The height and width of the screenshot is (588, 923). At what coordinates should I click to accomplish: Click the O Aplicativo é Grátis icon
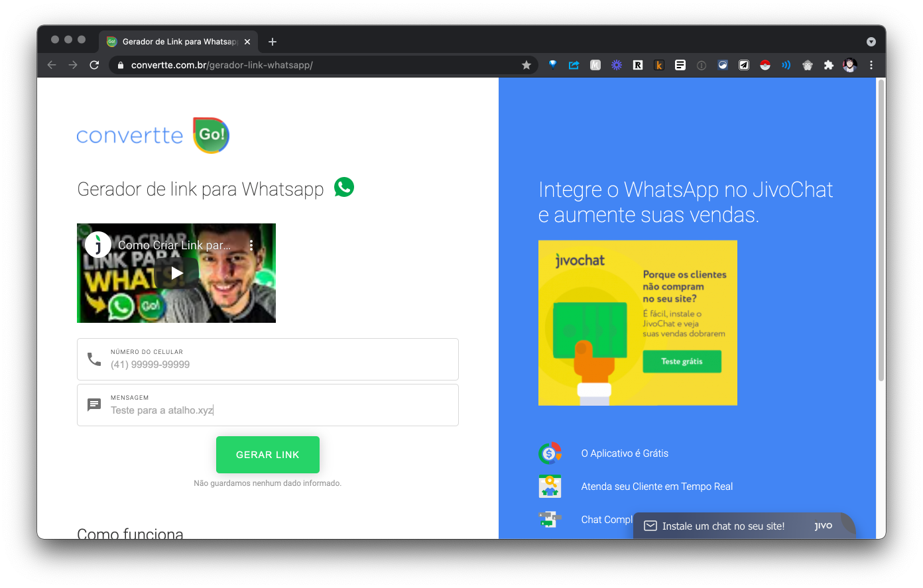click(x=550, y=453)
